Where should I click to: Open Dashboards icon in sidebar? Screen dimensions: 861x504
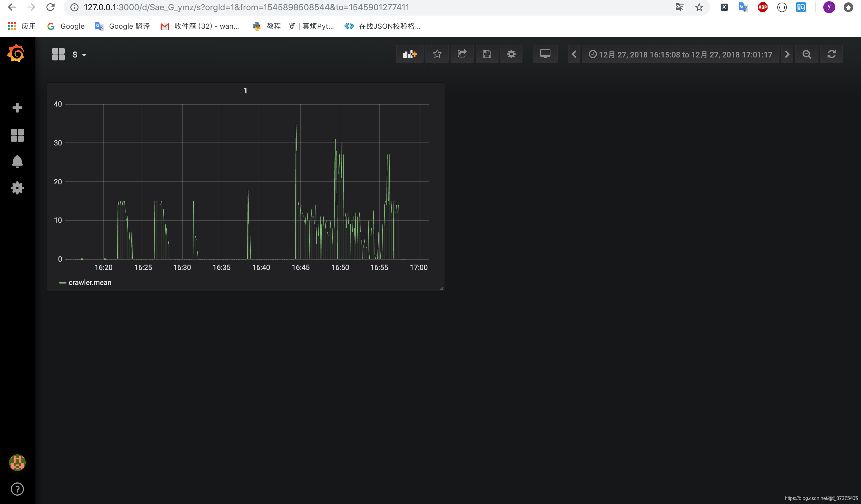tap(17, 135)
